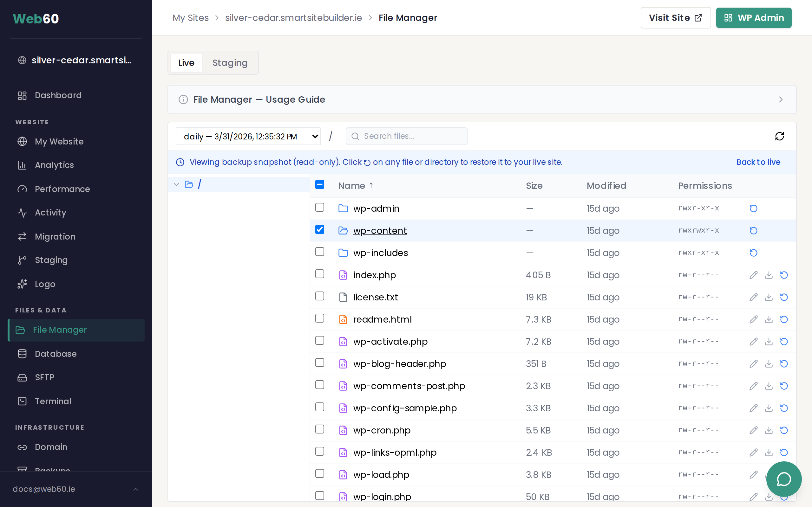Open the backup snapshot dropdown
The image size is (812, 507).
tap(248, 136)
